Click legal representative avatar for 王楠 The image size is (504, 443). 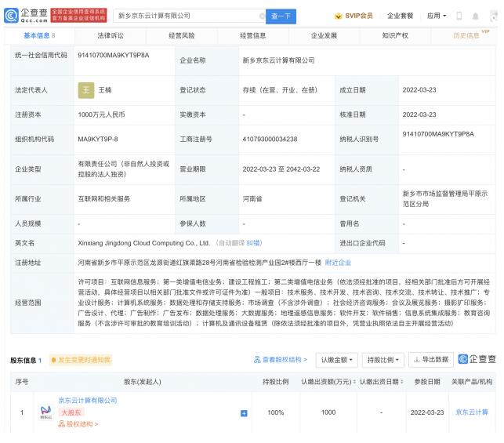tap(85, 91)
